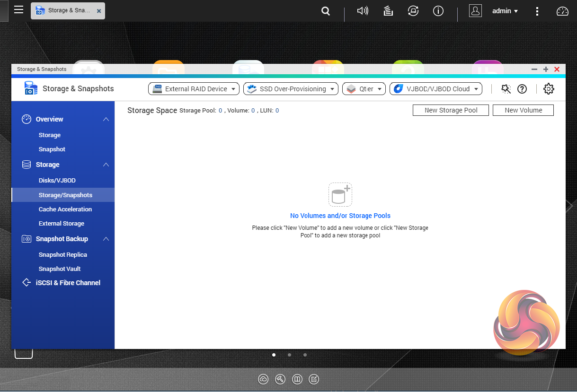Collapse the Storage section chevron
This screenshot has width=577, height=392.
coord(106,165)
